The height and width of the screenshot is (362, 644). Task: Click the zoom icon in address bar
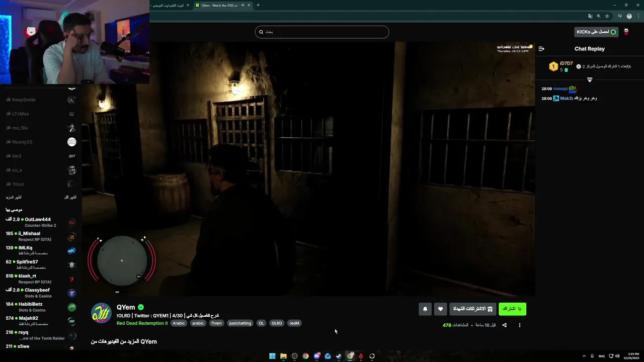pyautogui.click(x=599, y=16)
